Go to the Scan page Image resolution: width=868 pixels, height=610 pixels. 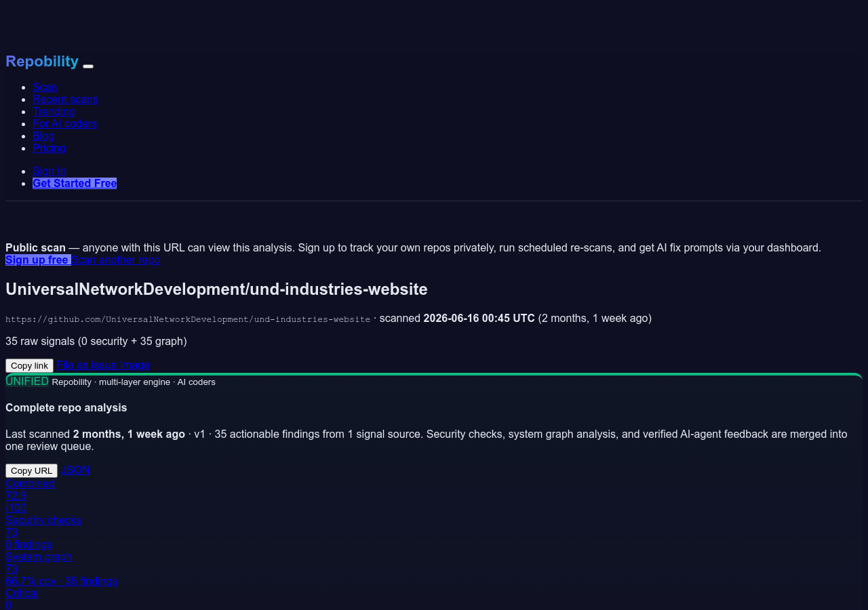tap(45, 87)
